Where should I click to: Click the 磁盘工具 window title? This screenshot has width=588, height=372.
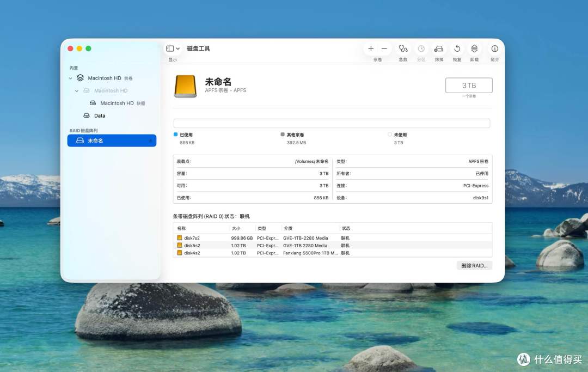click(198, 48)
